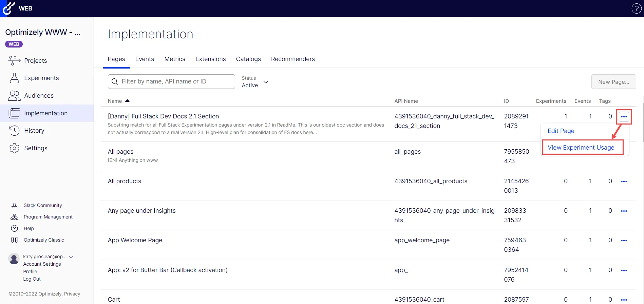Open actions menu for Cart row
The width and height of the screenshot is (644, 304).
point(624,300)
